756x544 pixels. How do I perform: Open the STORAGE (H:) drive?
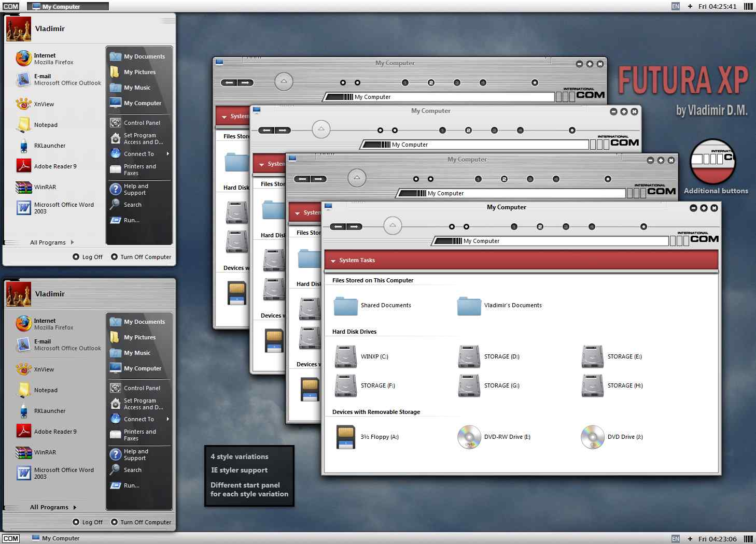[x=612, y=385]
